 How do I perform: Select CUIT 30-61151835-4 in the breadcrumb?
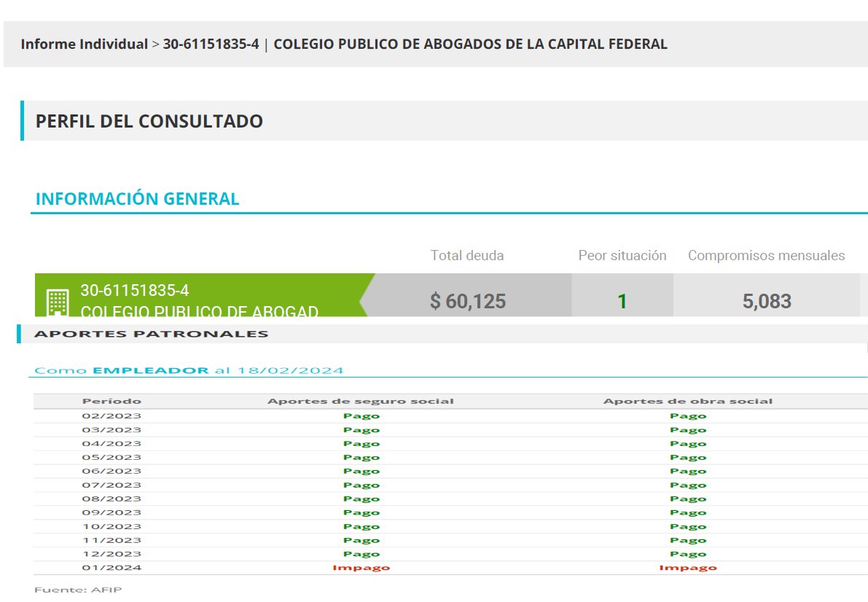(211, 44)
